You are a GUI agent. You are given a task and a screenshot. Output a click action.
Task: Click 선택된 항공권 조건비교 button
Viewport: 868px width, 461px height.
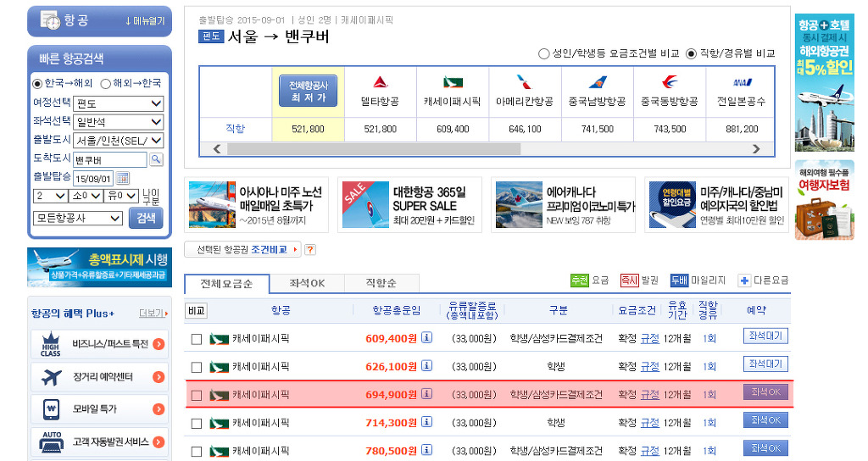coord(243,250)
